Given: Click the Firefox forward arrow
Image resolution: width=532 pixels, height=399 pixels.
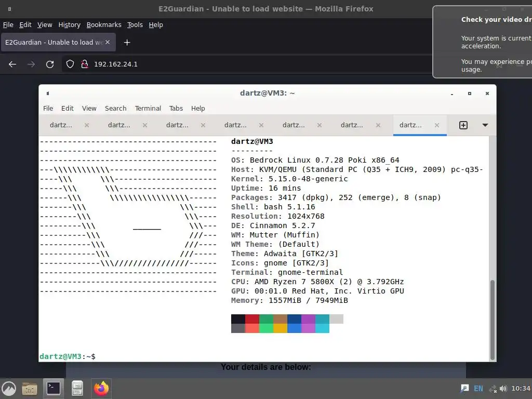Looking at the screenshot, I should point(31,64).
